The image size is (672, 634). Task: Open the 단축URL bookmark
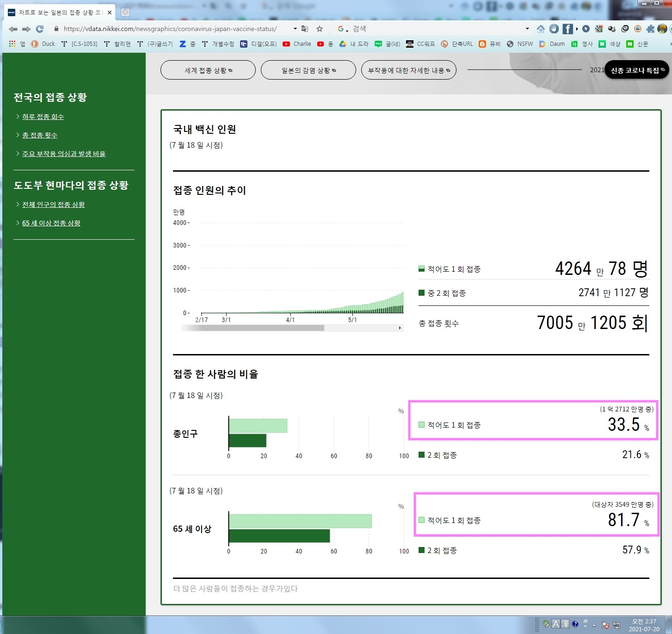(457, 44)
